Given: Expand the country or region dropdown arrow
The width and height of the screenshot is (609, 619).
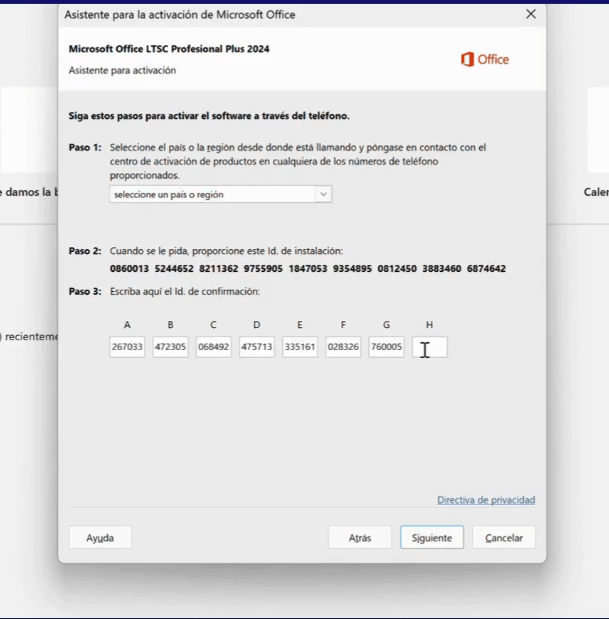Looking at the screenshot, I should 323,195.
